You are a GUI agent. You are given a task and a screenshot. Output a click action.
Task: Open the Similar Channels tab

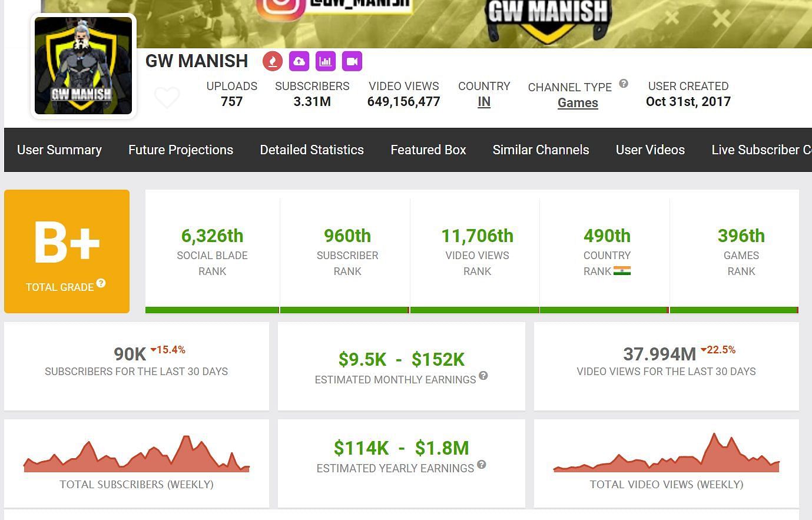(x=541, y=150)
